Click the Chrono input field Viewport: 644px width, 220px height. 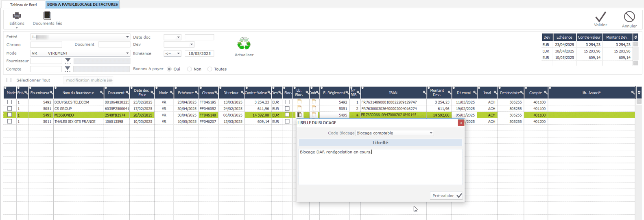46,44
